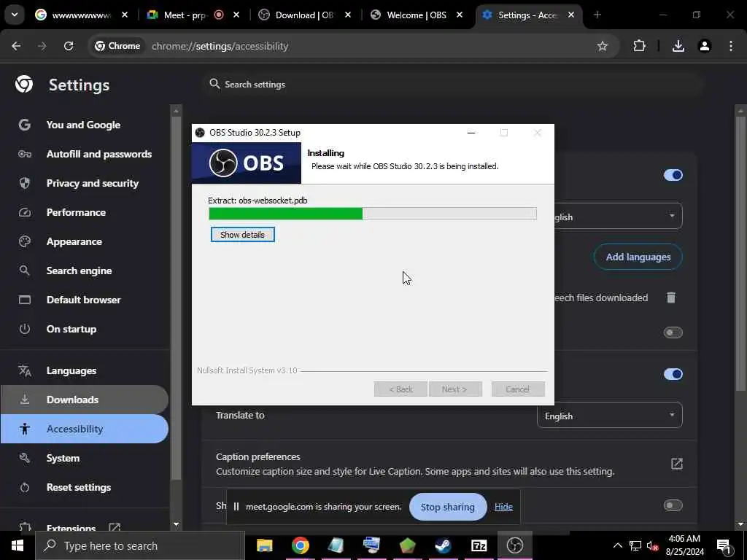Screen dimensions: 747x560
Task: Click the Chrome back arrow
Action: [16, 46]
